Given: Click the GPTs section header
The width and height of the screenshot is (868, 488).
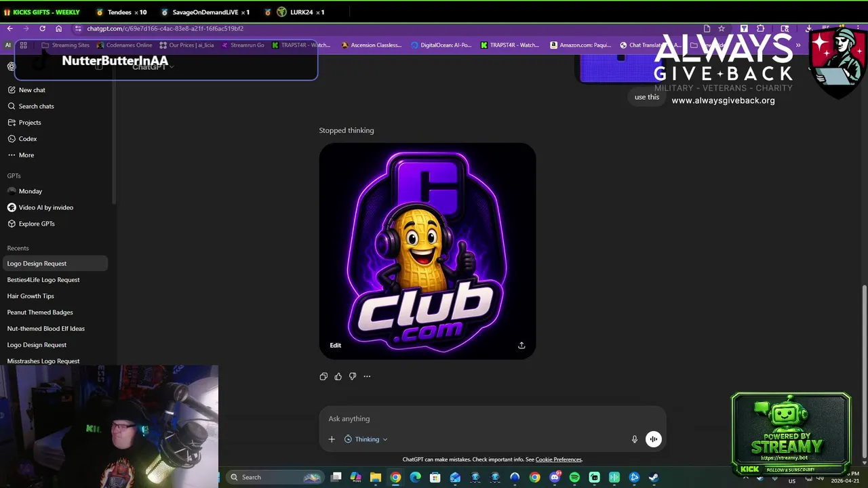Looking at the screenshot, I should [x=14, y=176].
